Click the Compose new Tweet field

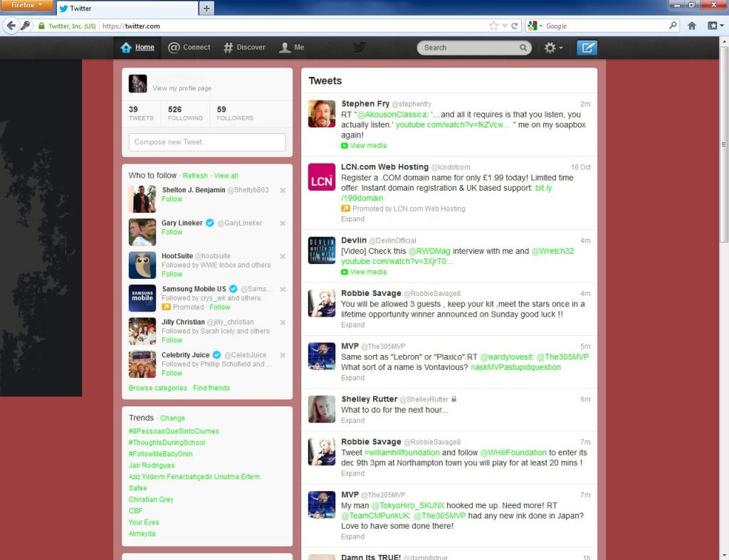207,142
